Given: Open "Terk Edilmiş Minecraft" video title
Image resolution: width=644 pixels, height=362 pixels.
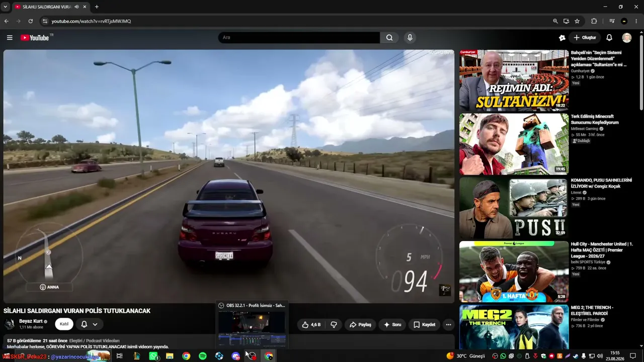Looking at the screenshot, I should pyautogui.click(x=595, y=120).
